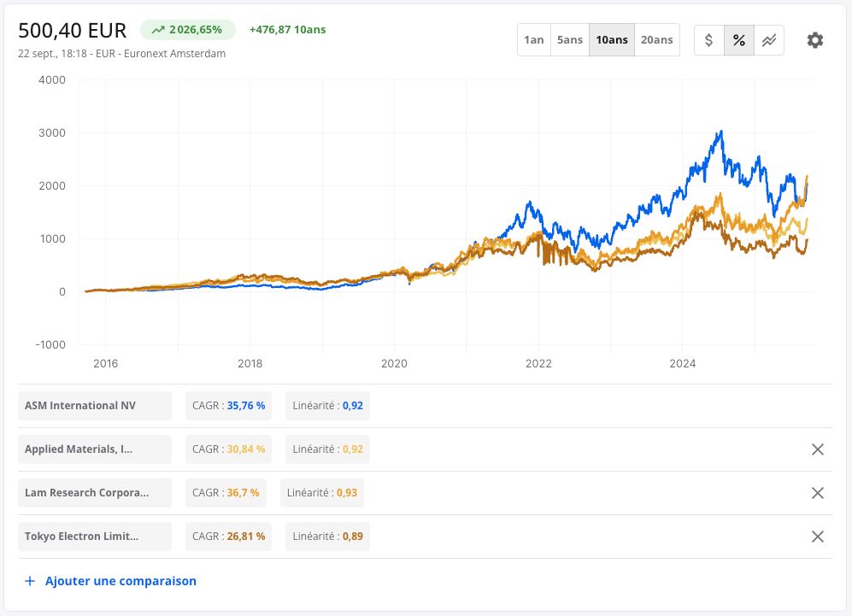Toggle the trend lines chart mode icon
Viewport: 852px width, 616px height.
pos(769,40)
